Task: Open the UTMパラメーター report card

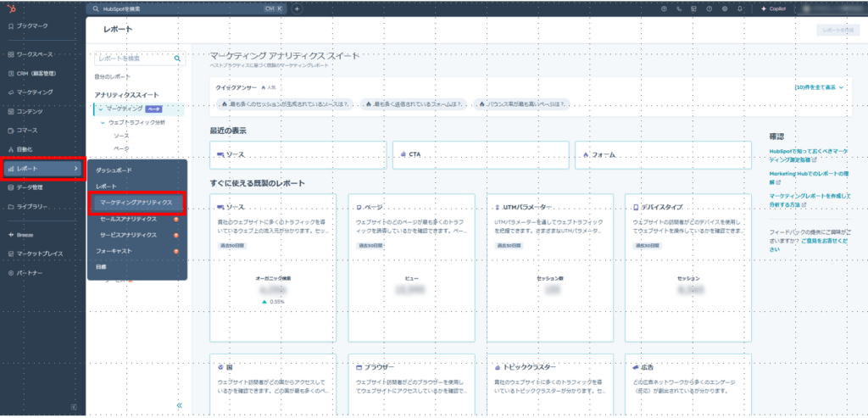Action: tap(549, 267)
